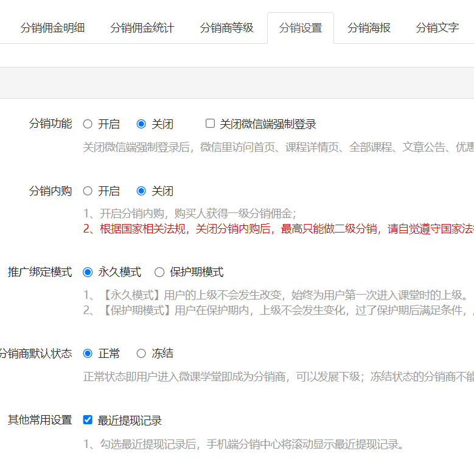Click the 分销功能 field label
Screen dimensions: 474x476
click(51, 124)
